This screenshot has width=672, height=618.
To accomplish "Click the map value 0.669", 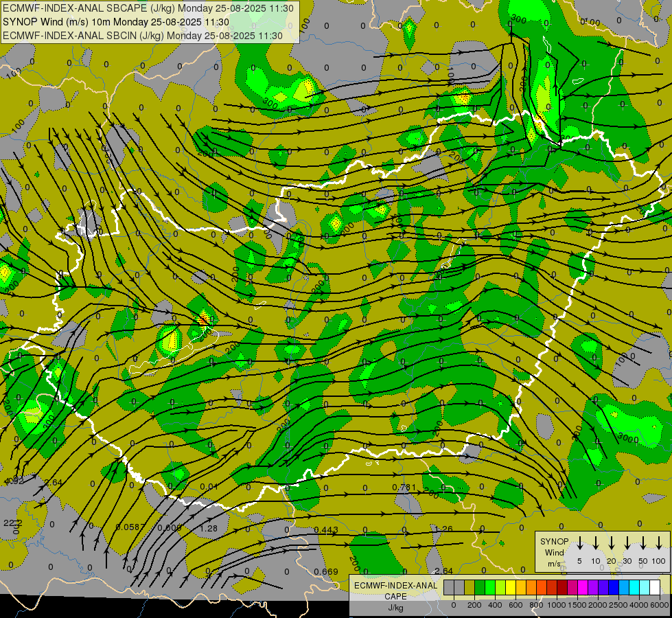I will (326, 572).
